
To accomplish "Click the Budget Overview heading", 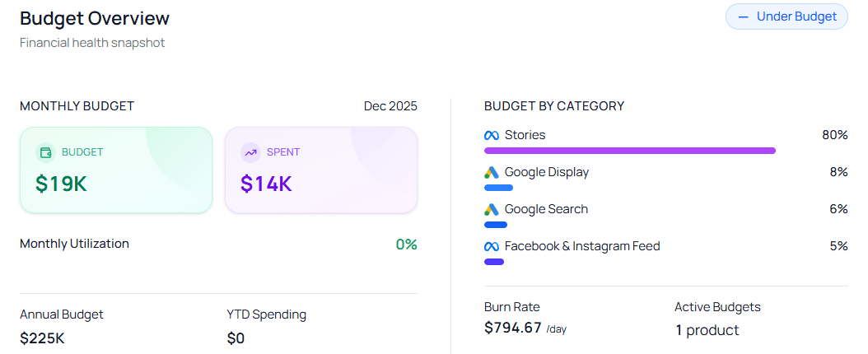I will click(95, 18).
